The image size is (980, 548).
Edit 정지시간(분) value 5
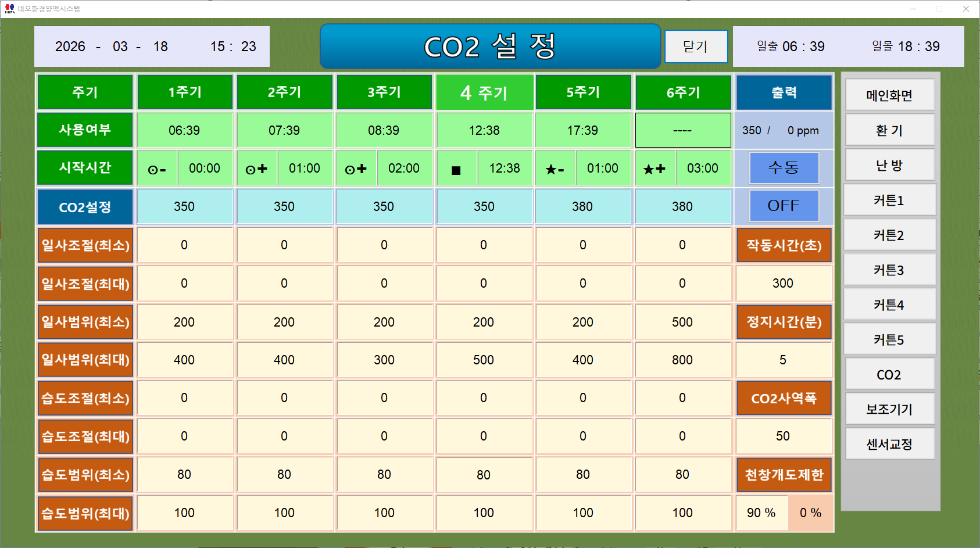(784, 360)
